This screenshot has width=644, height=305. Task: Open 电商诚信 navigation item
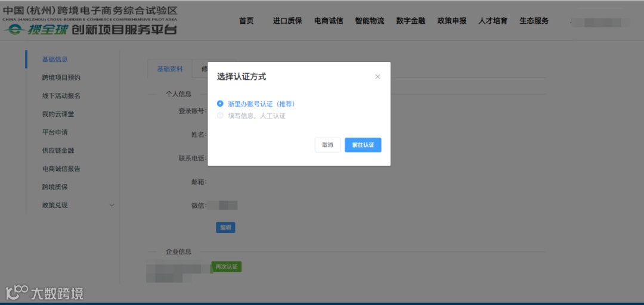pyautogui.click(x=329, y=21)
